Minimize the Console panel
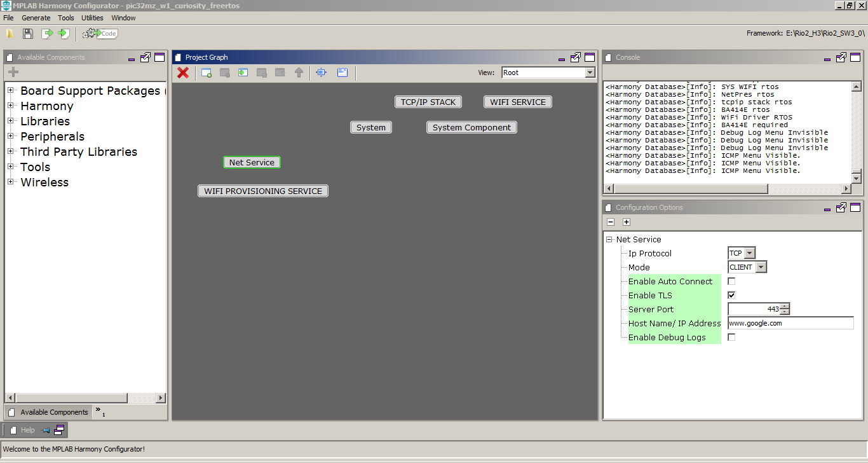This screenshot has height=463, width=868. point(827,59)
